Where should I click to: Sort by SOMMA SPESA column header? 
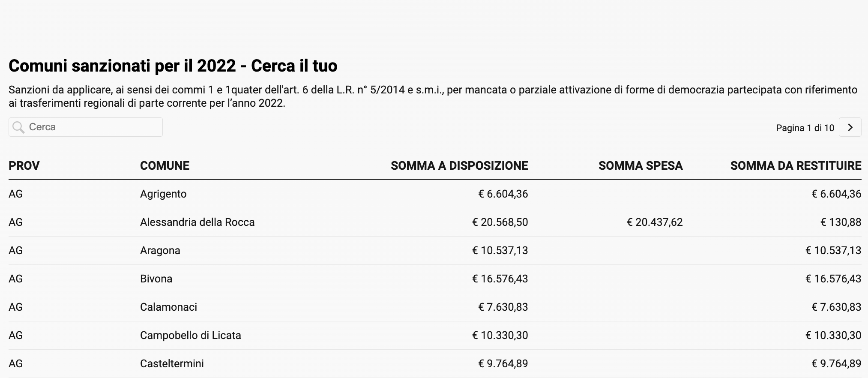pyautogui.click(x=641, y=166)
